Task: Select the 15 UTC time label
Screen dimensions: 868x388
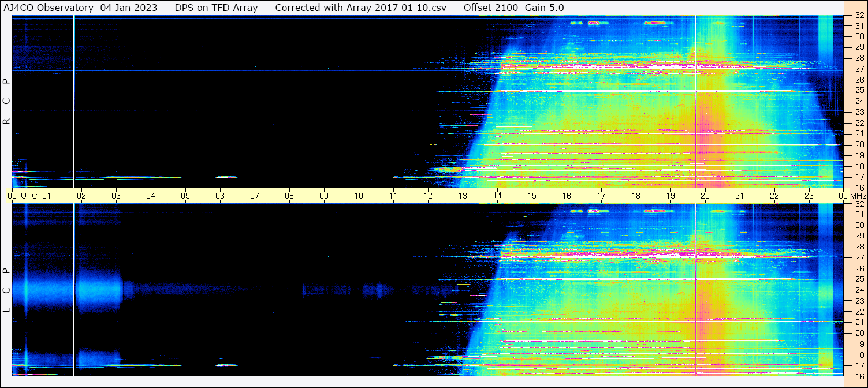Action: click(532, 196)
